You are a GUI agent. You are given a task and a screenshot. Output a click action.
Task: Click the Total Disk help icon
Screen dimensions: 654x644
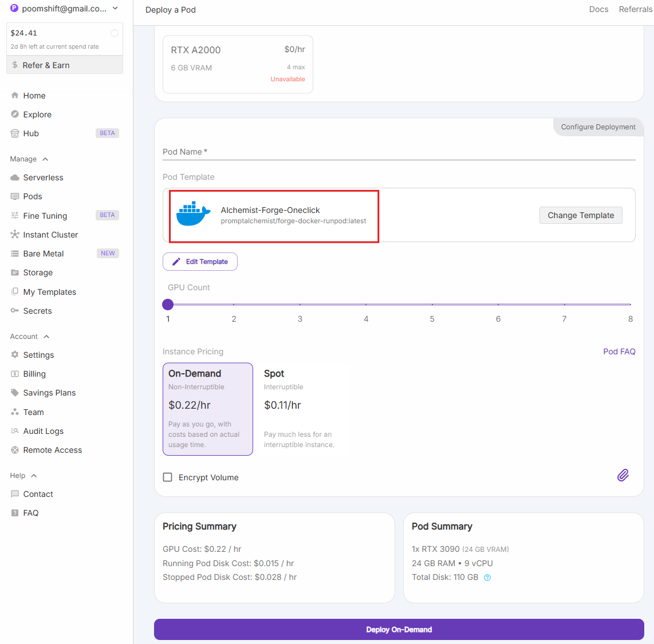487,577
